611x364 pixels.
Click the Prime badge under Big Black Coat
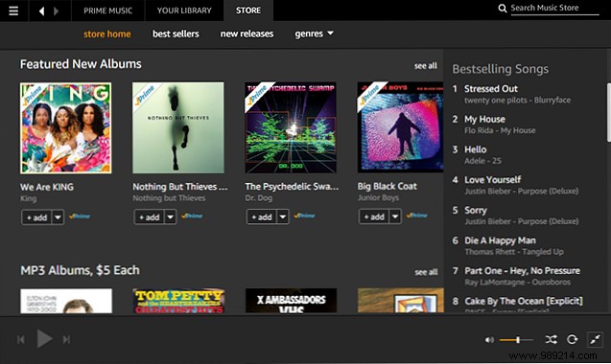[x=416, y=215]
